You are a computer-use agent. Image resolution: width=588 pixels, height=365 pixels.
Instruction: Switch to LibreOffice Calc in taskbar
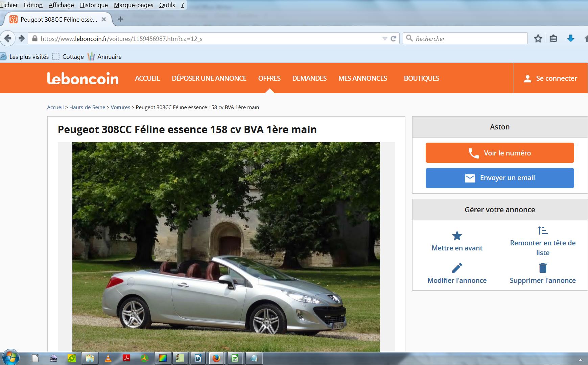tap(235, 358)
